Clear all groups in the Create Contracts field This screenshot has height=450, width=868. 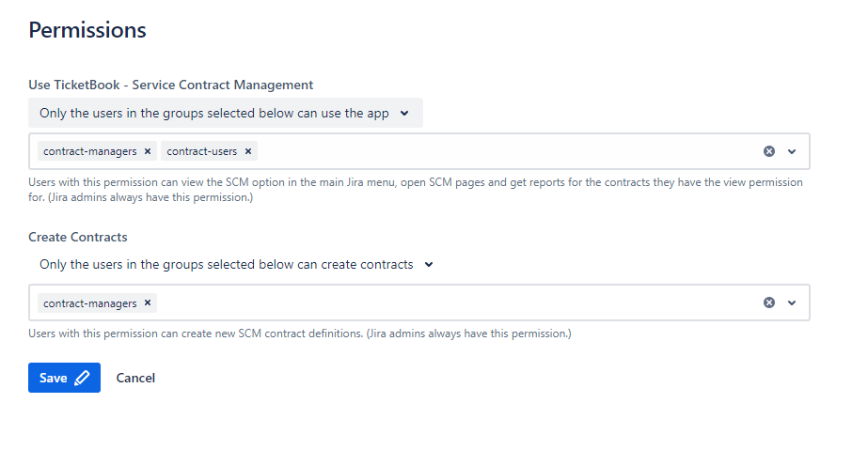click(x=769, y=303)
